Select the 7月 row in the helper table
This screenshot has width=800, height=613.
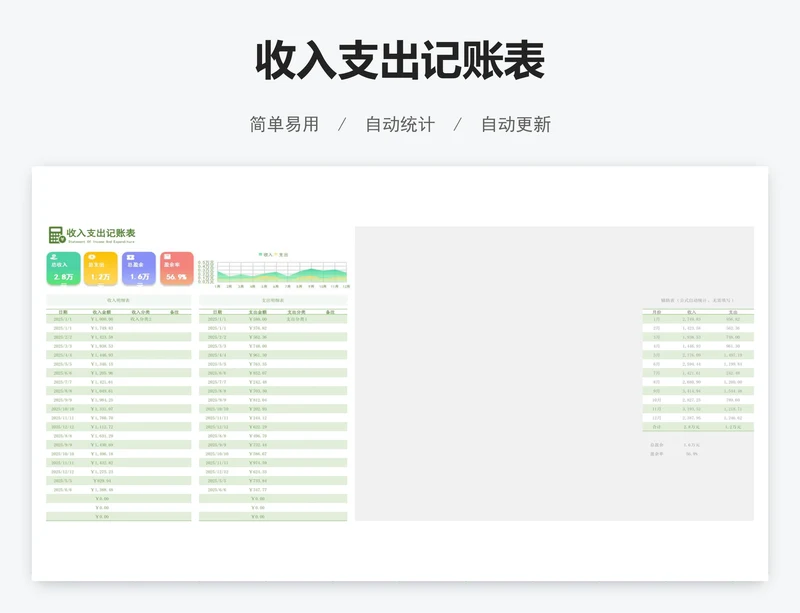(x=698, y=373)
